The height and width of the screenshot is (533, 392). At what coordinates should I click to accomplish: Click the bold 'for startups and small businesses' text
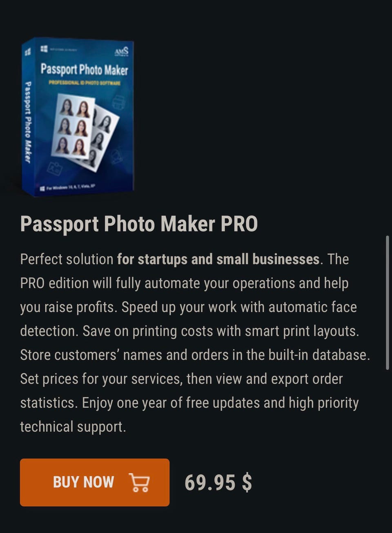pos(218,259)
